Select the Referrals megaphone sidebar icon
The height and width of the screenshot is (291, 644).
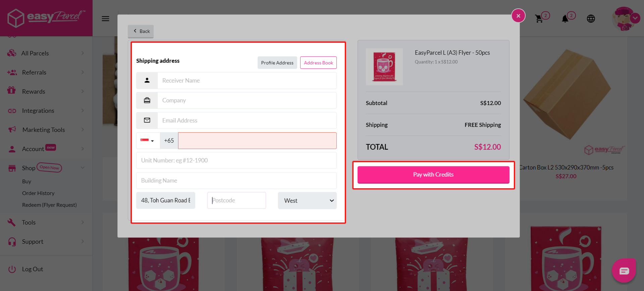pos(12,72)
